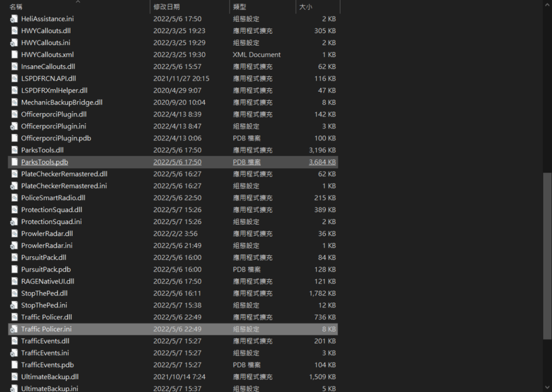
Task: Click the MechanicBackupBridge.dll file icon
Action: (13, 102)
